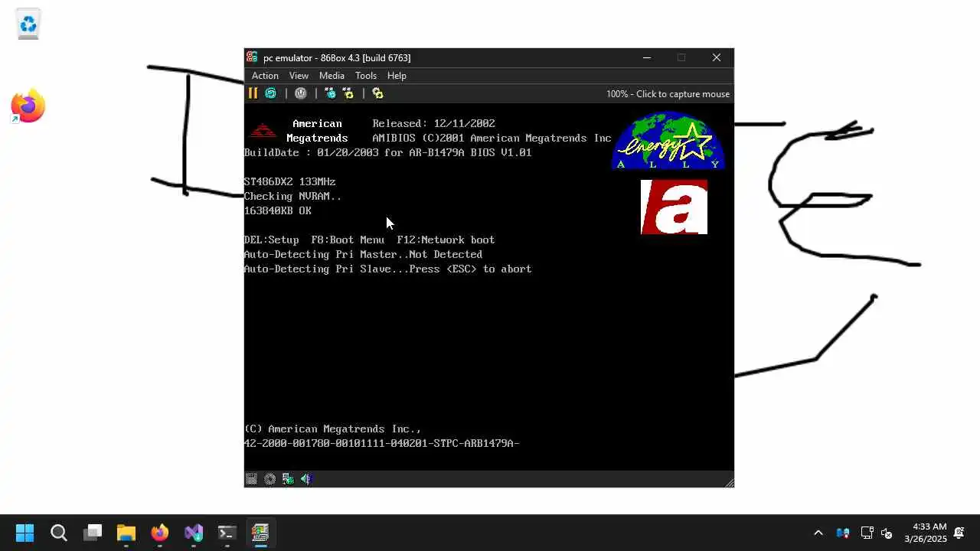Launch Firefox from the taskbar
Viewport: 980px width, 551px height.
click(160, 533)
